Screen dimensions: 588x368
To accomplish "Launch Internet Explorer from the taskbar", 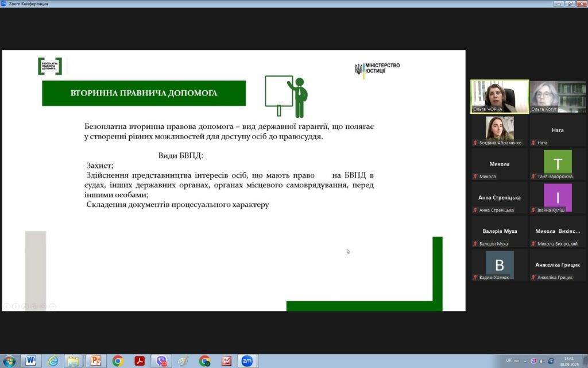I will tap(53, 361).
